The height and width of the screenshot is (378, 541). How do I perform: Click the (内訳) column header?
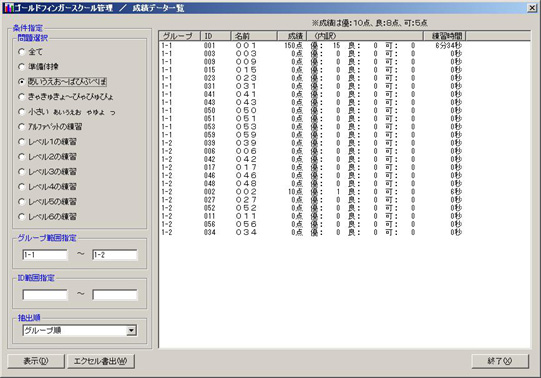[364, 36]
